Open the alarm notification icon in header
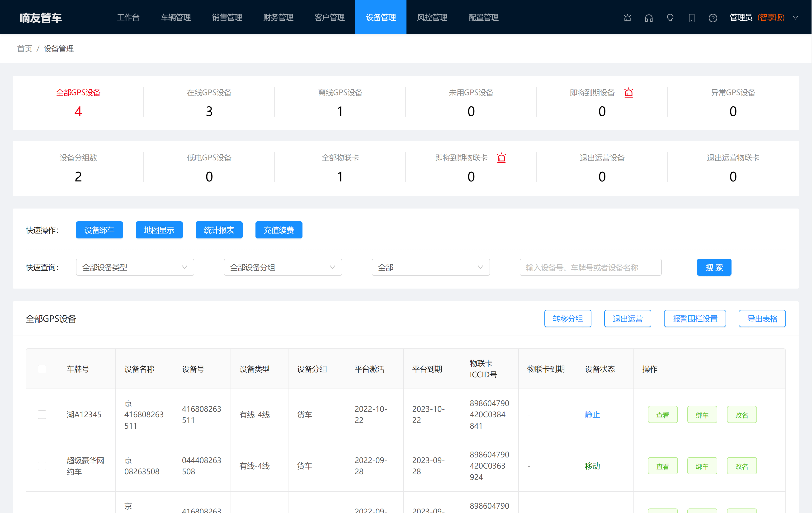This screenshot has width=812, height=513. [627, 18]
